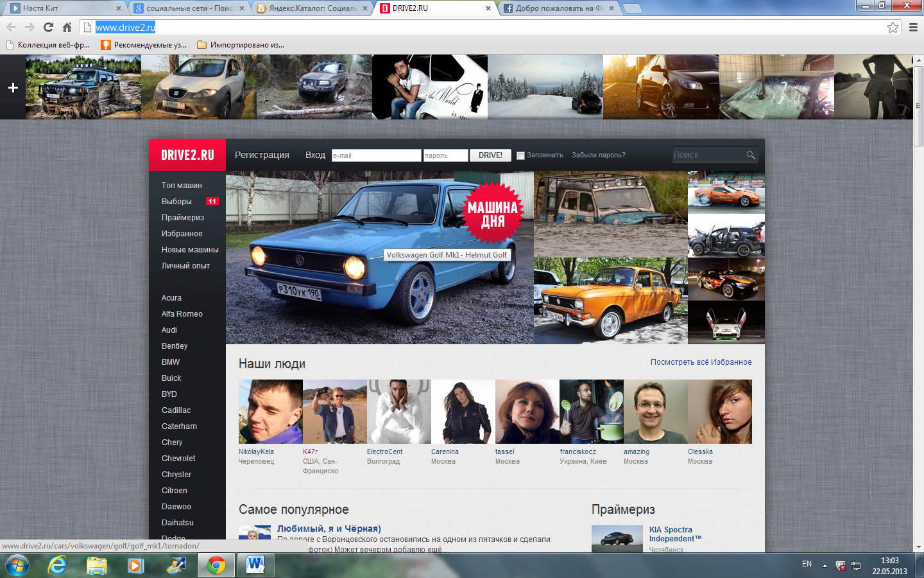Image resolution: width=924 pixels, height=578 pixels.
Task: Open Выборы in the sidebar
Action: coord(176,202)
